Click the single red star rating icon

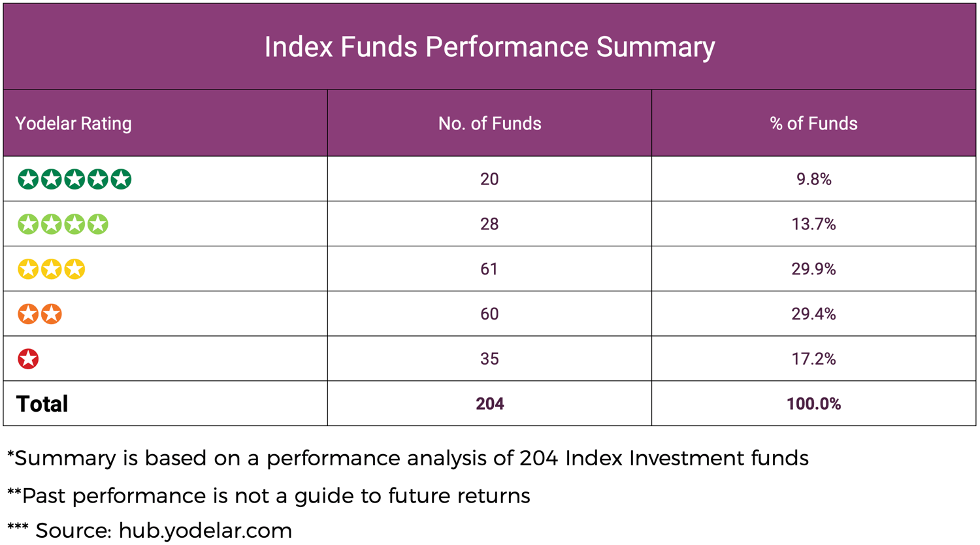point(28,359)
